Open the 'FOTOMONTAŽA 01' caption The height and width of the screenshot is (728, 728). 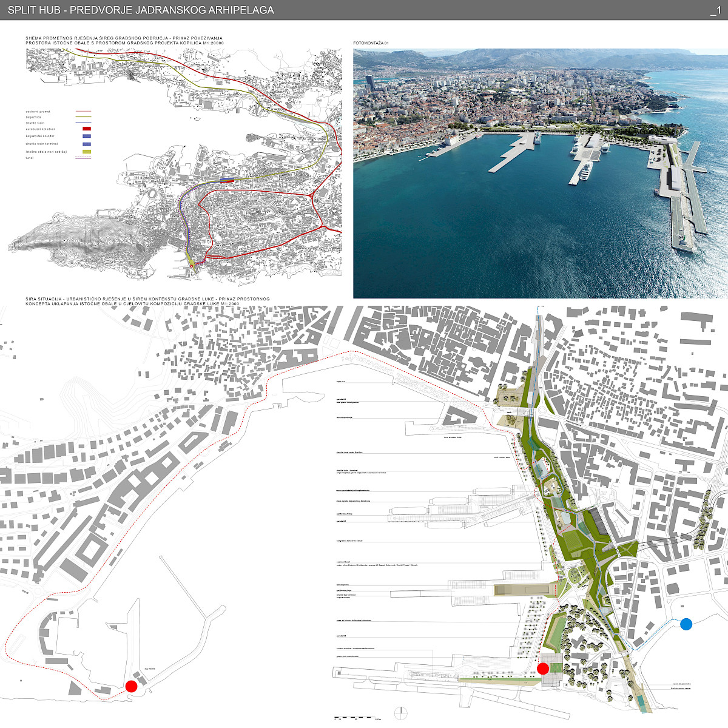pos(370,44)
